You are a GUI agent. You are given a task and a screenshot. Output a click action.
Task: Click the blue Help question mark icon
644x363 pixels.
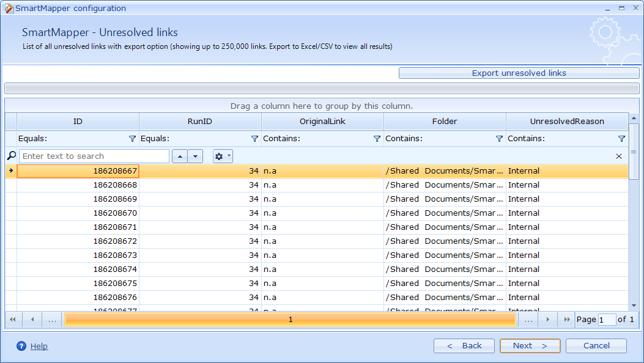[x=21, y=346]
